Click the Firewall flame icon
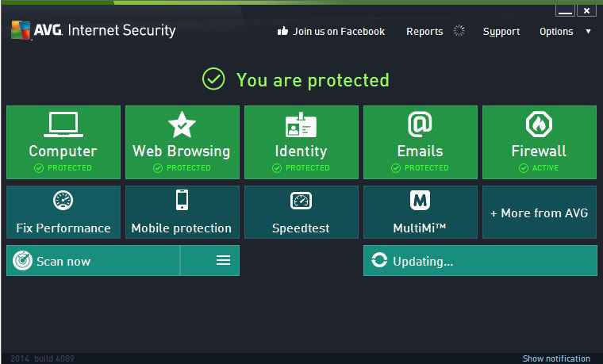The image size is (603, 364). [539, 125]
